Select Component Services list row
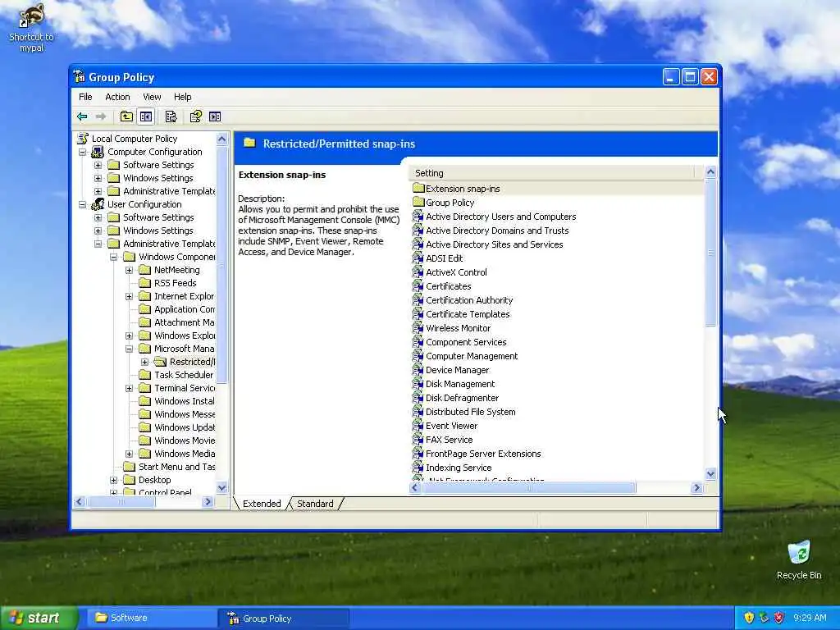This screenshot has width=840, height=630. point(459,342)
